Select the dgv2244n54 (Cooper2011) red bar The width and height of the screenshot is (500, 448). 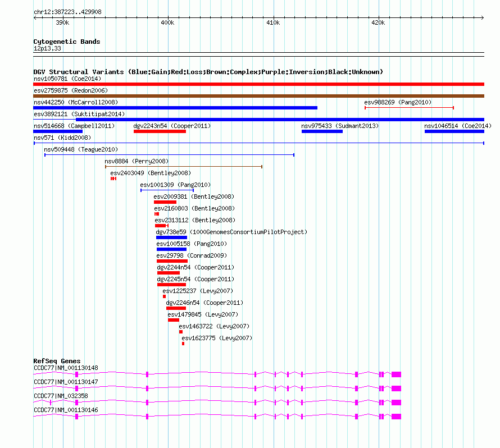169,273
